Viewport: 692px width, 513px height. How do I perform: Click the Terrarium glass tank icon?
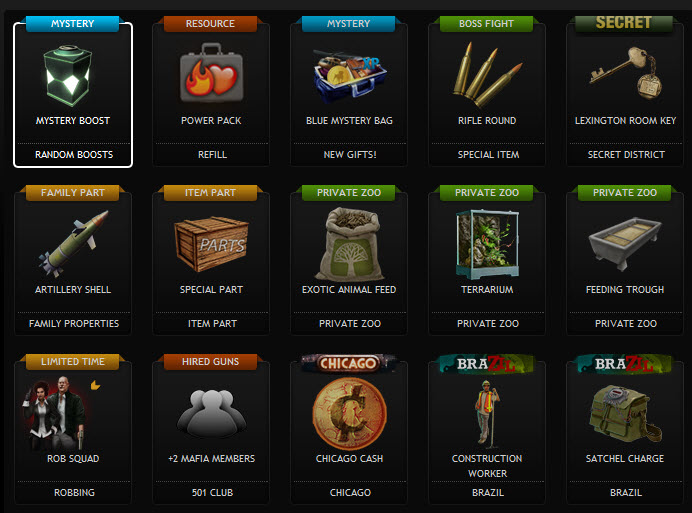click(x=487, y=244)
